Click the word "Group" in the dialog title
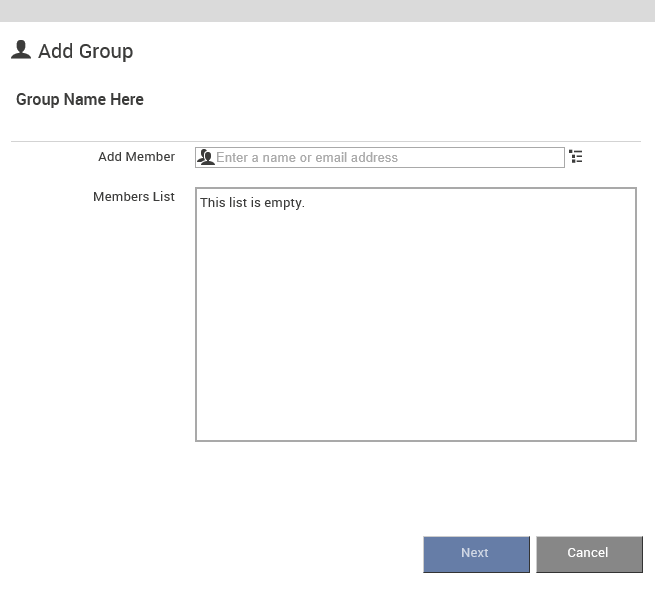Viewport: 655px width, 593px height. coord(106,51)
